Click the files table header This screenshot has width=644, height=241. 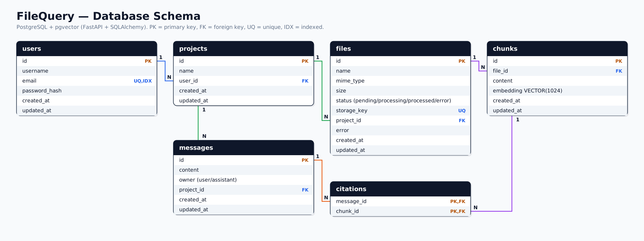[x=400, y=49]
